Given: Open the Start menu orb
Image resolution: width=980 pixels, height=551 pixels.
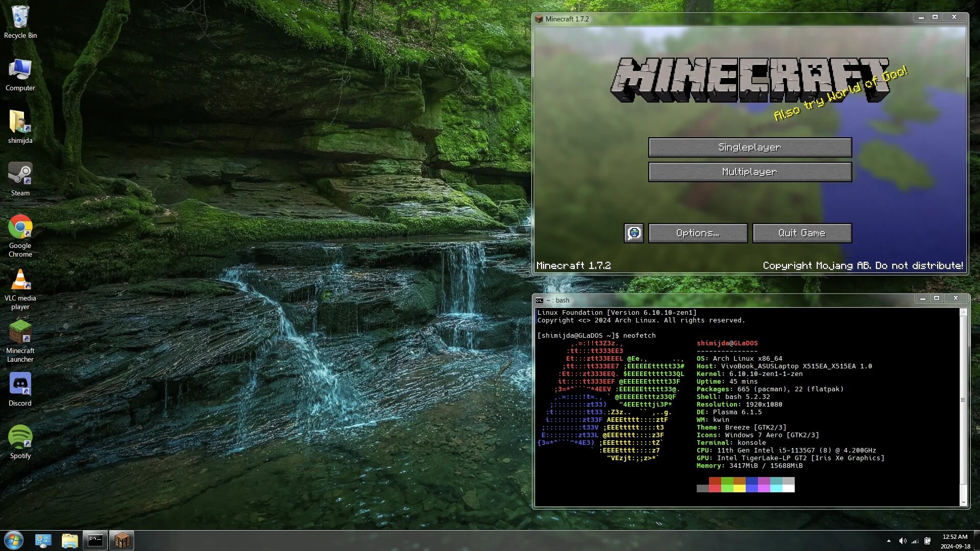Looking at the screenshot, I should coord(14,540).
